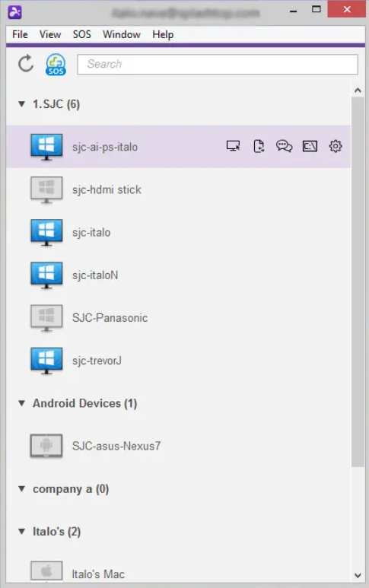The image size is (369, 588).
Task: Open chat icon for sjc-ai-ps-italo
Action: (285, 146)
